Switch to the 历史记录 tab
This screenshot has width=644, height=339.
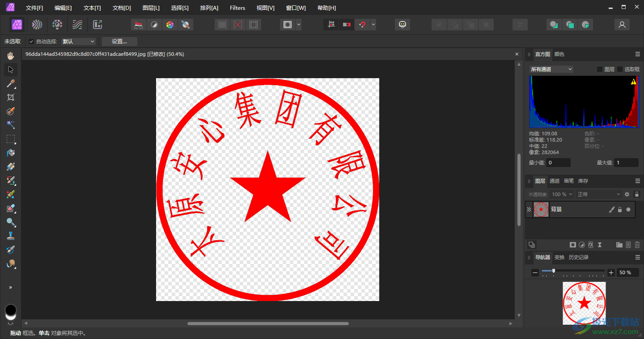point(578,257)
